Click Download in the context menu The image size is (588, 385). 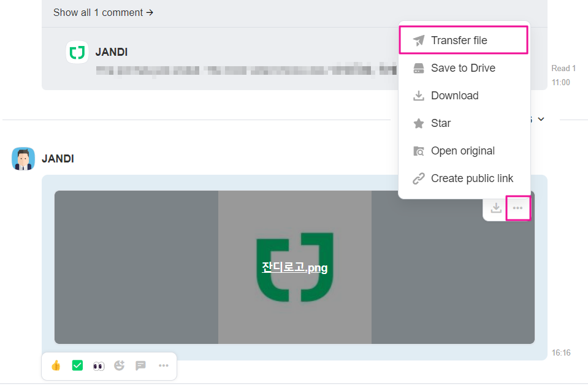click(x=464, y=96)
